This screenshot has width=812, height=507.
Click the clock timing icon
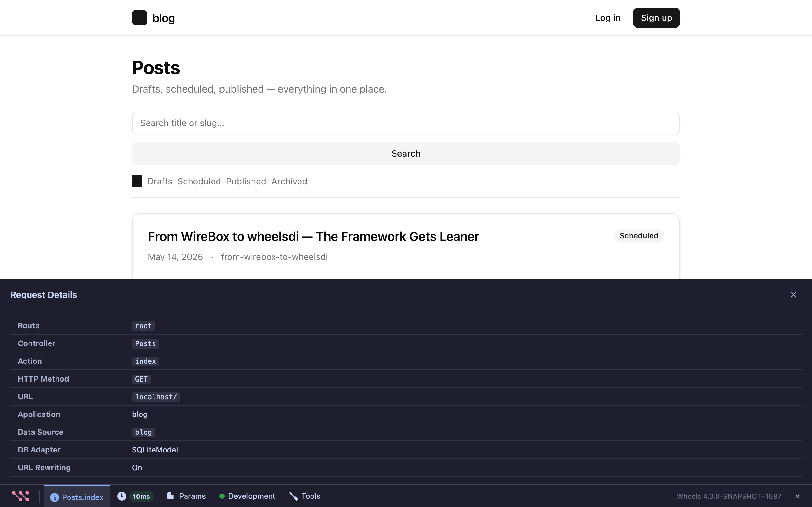(x=122, y=496)
